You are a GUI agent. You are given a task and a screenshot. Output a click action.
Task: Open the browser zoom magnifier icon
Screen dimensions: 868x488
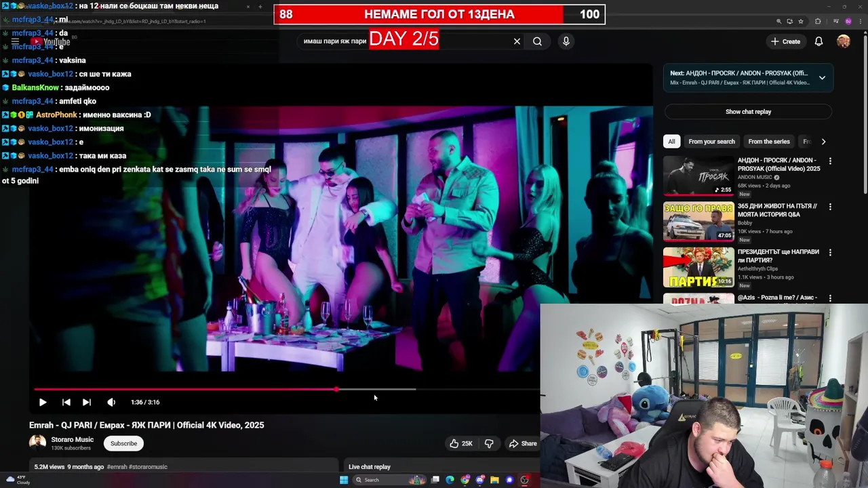click(778, 22)
